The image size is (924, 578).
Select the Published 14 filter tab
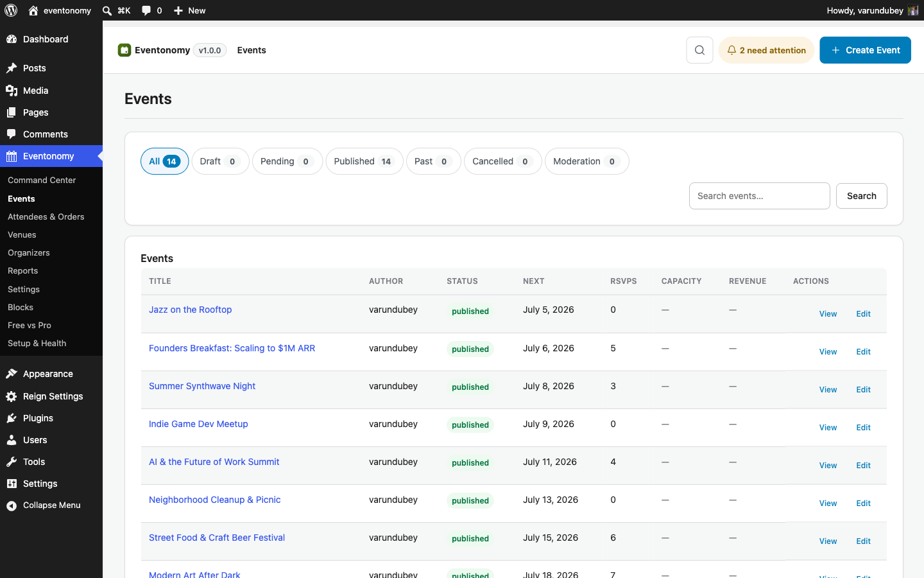(364, 161)
